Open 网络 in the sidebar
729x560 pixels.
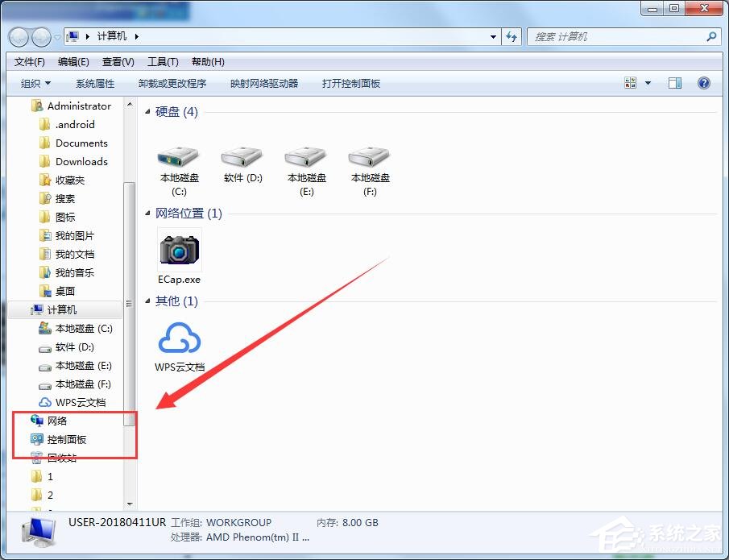(x=60, y=420)
